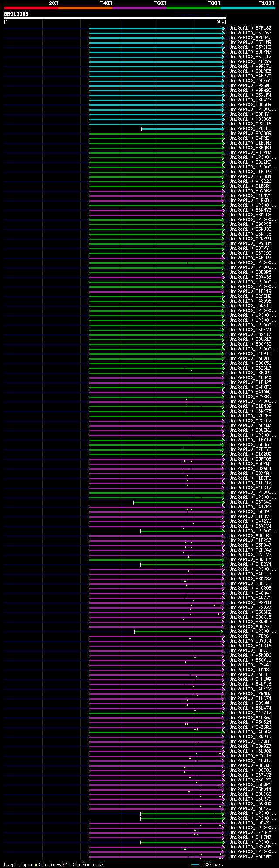Click label UniRef100_C9SRD4

coord(250,602)
